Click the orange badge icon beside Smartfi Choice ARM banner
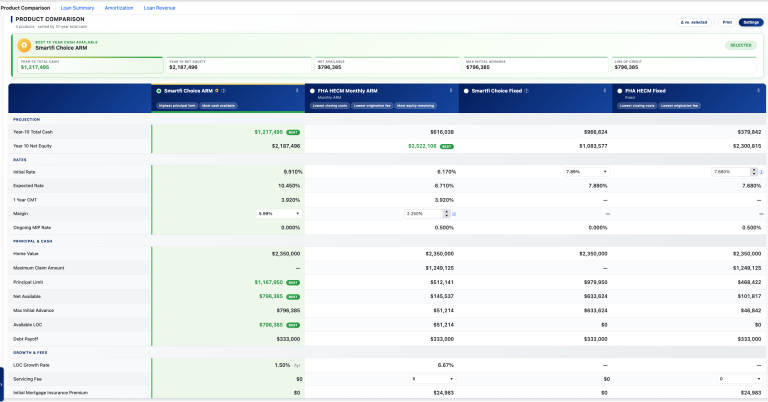The width and height of the screenshot is (768, 402). [24, 45]
